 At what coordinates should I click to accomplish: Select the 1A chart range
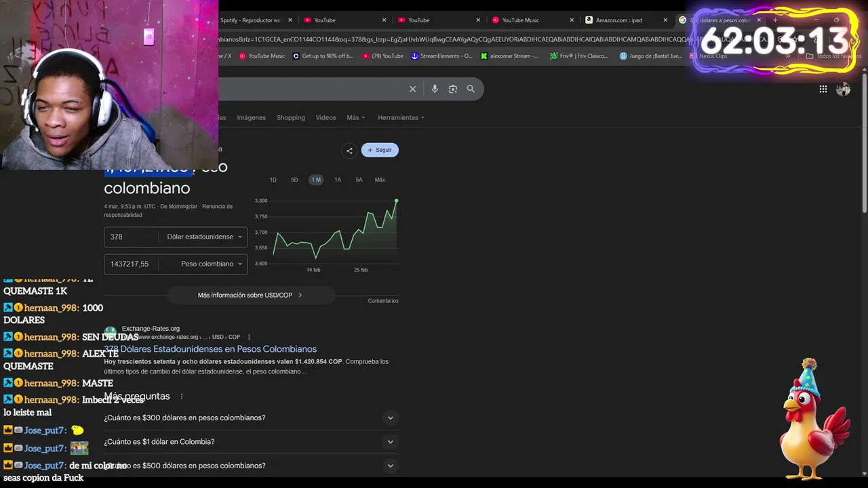338,180
